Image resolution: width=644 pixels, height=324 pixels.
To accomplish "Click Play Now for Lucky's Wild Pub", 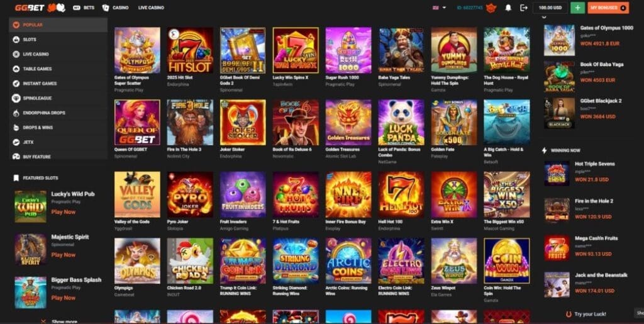I will (64, 212).
